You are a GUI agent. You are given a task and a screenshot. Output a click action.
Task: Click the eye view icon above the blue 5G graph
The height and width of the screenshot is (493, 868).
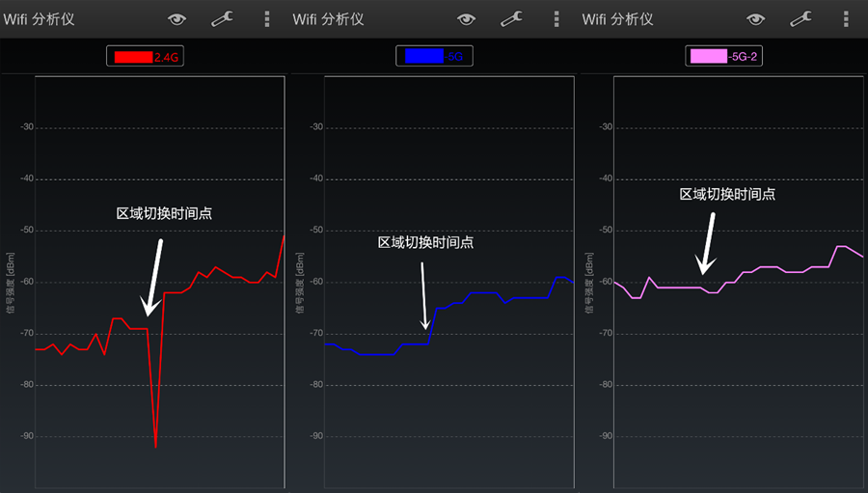(467, 19)
